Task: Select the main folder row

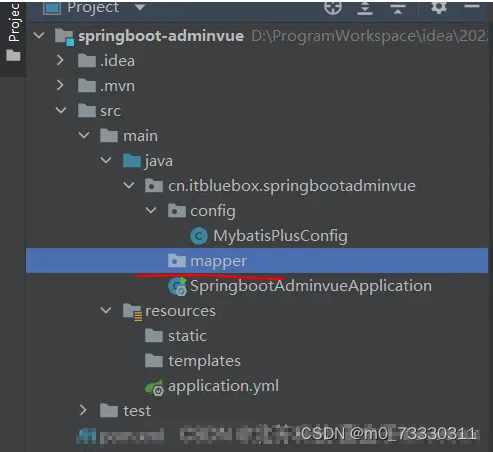Action: (x=140, y=136)
